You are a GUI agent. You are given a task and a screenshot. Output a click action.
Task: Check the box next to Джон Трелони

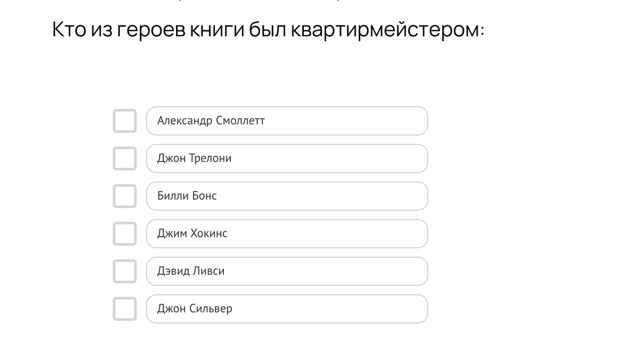125,158
